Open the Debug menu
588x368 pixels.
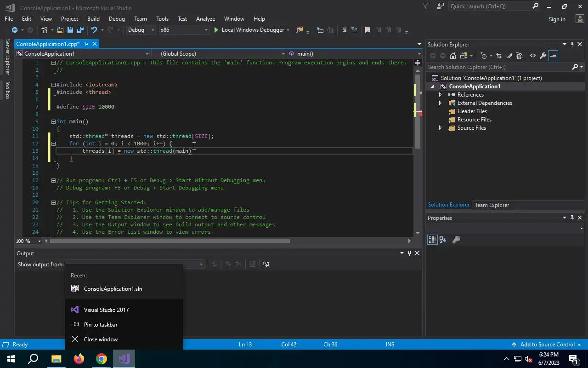[117, 19]
